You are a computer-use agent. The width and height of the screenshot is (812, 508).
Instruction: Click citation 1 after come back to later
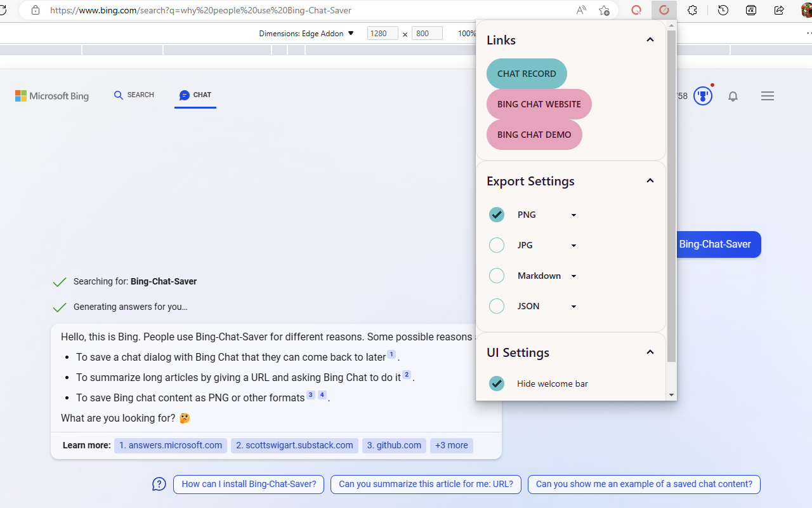(x=391, y=354)
